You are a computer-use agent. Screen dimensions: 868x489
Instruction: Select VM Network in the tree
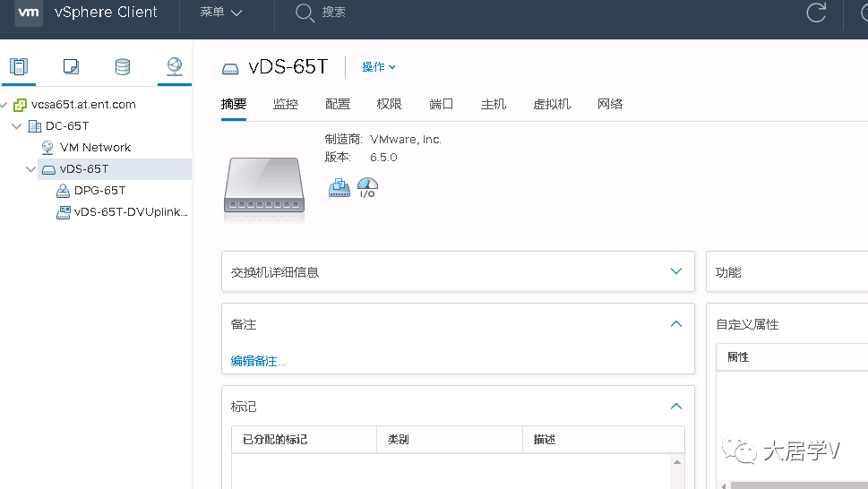(x=95, y=148)
